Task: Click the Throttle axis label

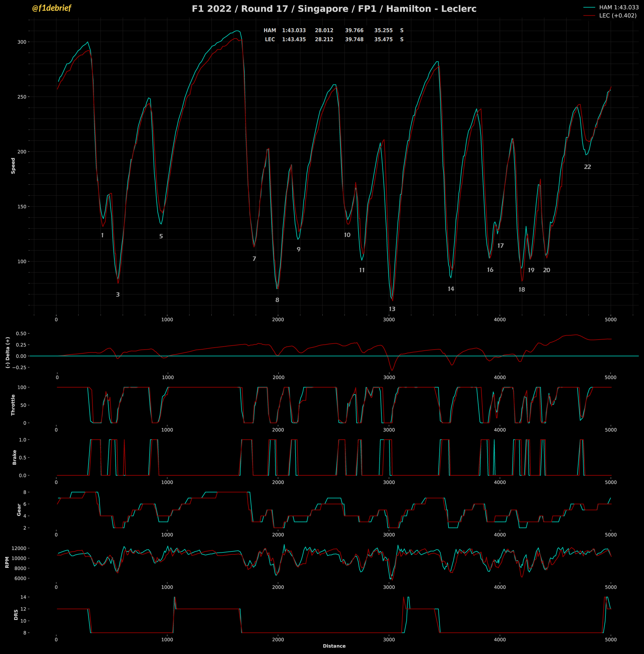Action: click(x=13, y=405)
